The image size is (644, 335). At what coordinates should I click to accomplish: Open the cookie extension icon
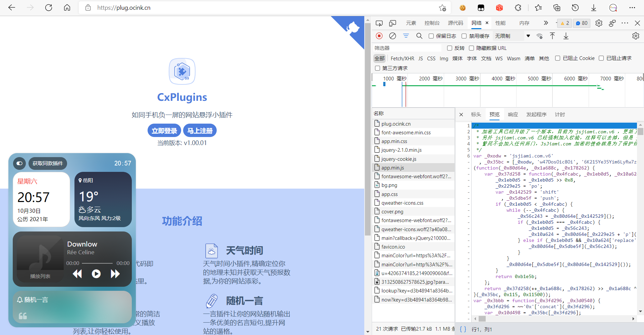coord(463,8)
